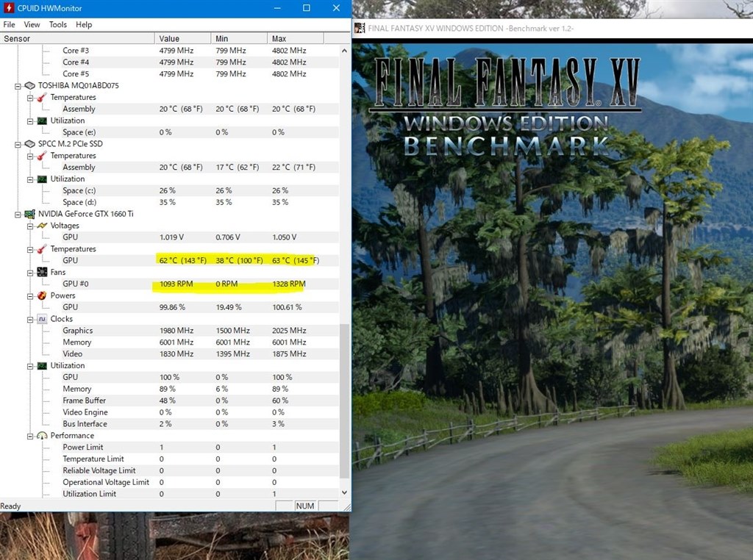753x560 pixels.
Task: Click the thermometer icon for TOSHIBA Temperatures
Action: pos(42,97)
